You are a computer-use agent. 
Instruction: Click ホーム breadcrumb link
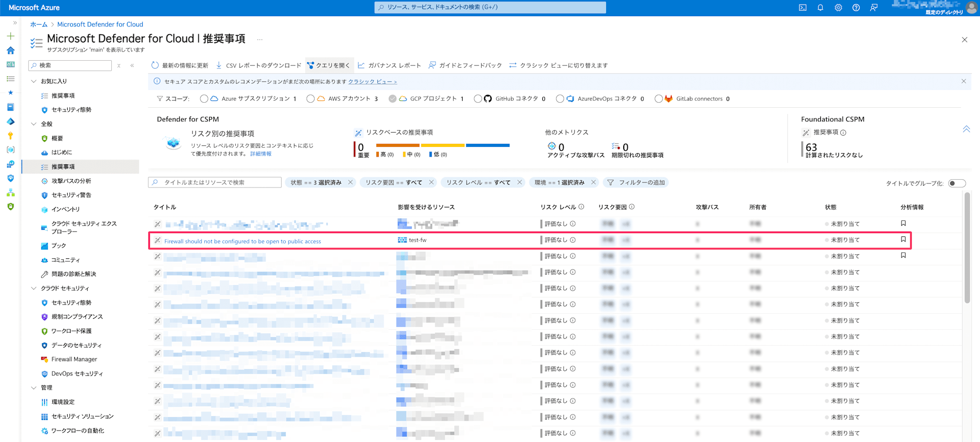click(x=39, y=24)
